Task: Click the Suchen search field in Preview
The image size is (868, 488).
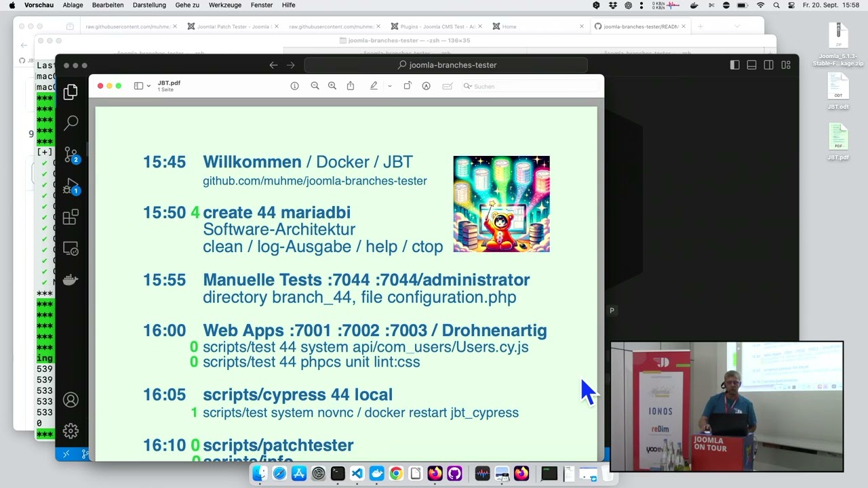Action: click(x=530, y=86)
